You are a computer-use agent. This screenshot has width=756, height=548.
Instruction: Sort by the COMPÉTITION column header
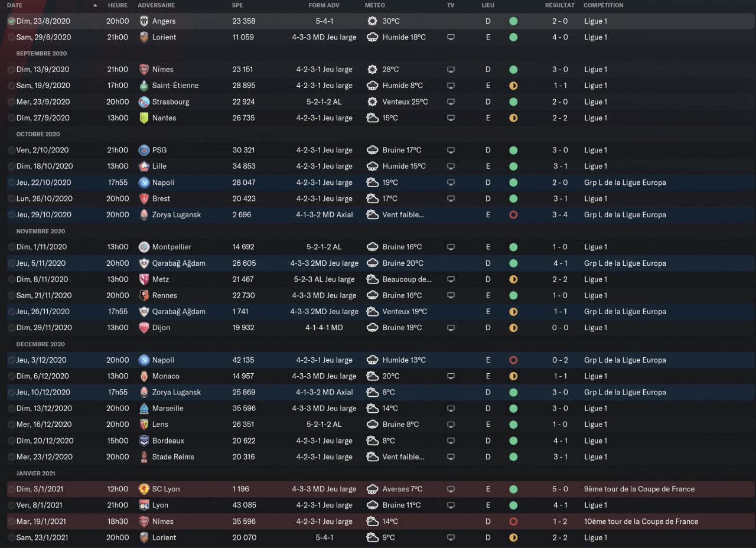pyautogui.click(x=603, y=5)
